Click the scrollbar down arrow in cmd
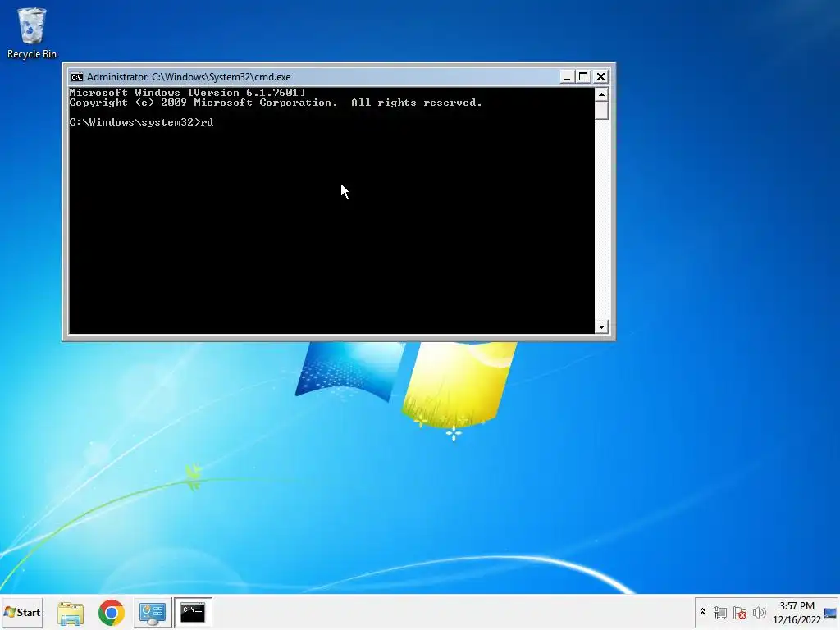 click(x=601, y=326)
